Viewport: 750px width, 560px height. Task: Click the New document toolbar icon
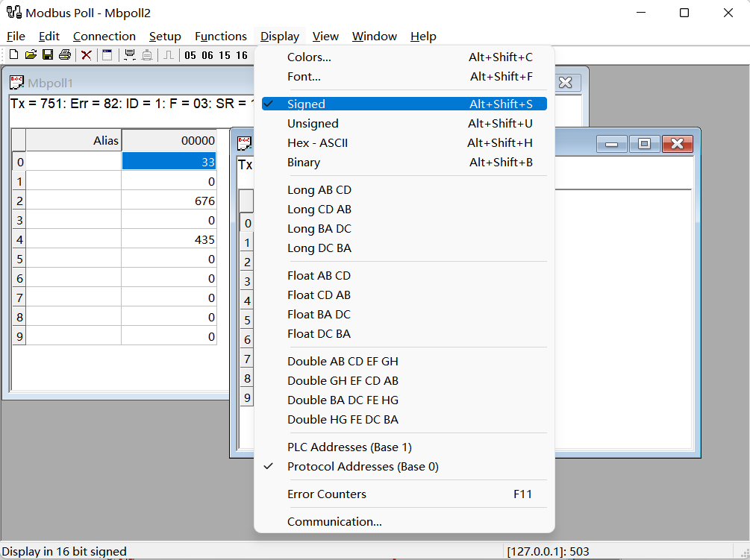[14, 55]
